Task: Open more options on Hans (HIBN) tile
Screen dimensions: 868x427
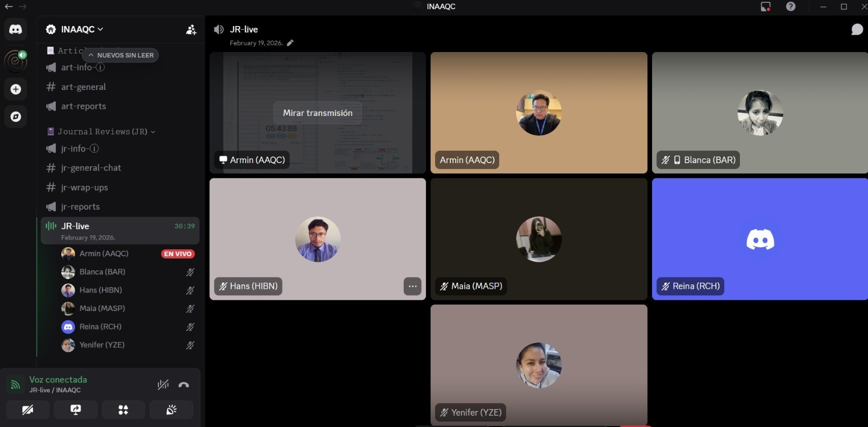Action: tap(412, 286)
